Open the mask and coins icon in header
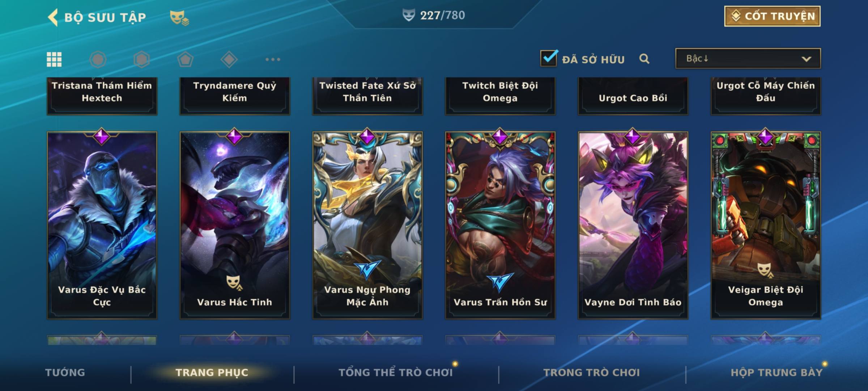The image size is (868, 391). click(x=179, y=17)
